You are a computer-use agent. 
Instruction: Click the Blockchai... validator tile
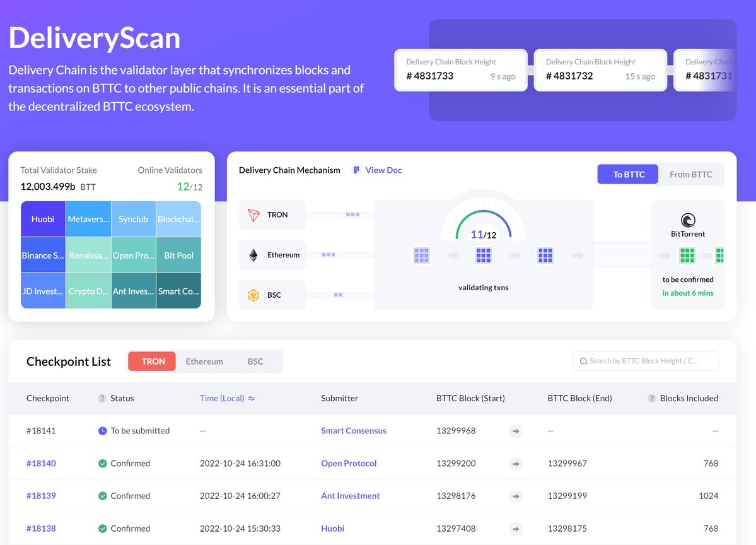178,219
